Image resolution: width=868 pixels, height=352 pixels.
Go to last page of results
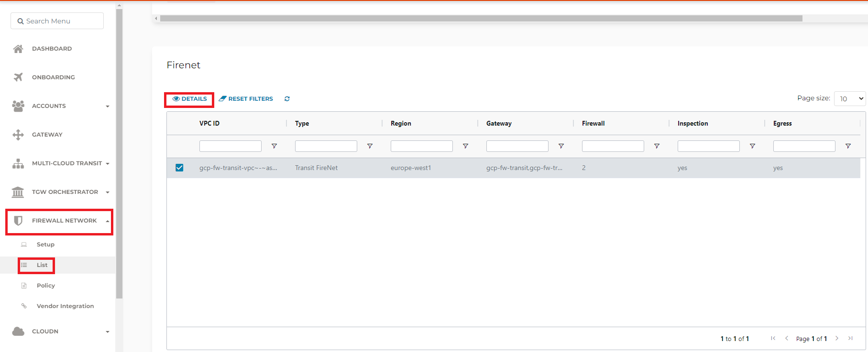(x=850, y=338)
